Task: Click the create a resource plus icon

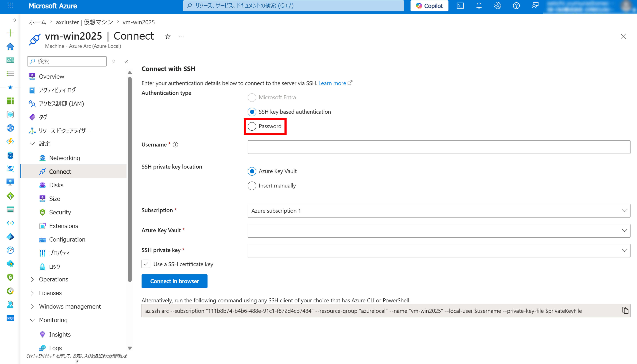Action: pos(10,33)
